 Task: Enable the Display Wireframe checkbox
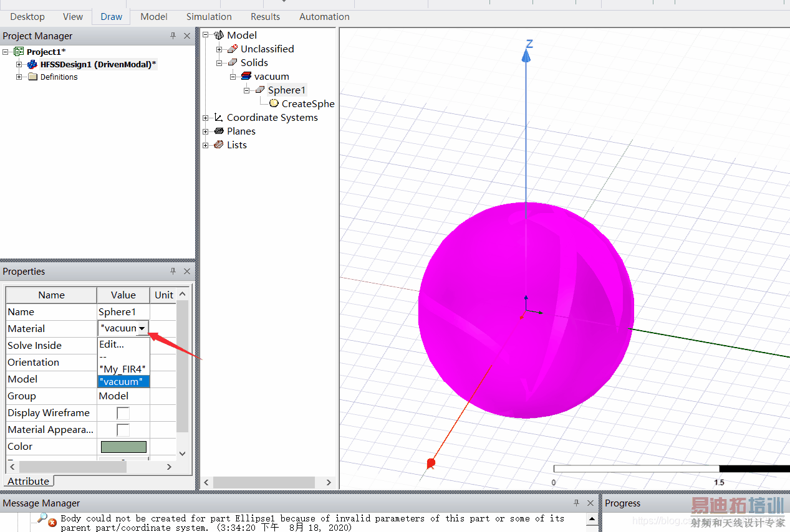123,413
